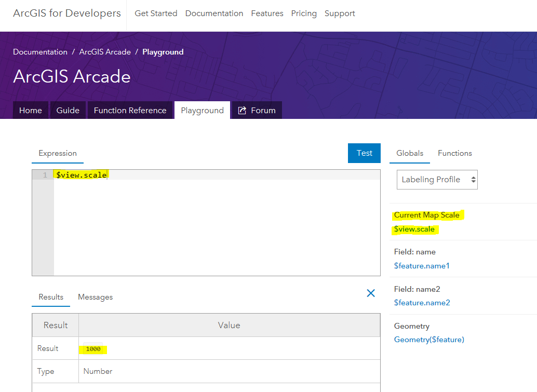537x392 pixels.
Task: Close the results panel with X icon
Action: [x=371, y=293]
